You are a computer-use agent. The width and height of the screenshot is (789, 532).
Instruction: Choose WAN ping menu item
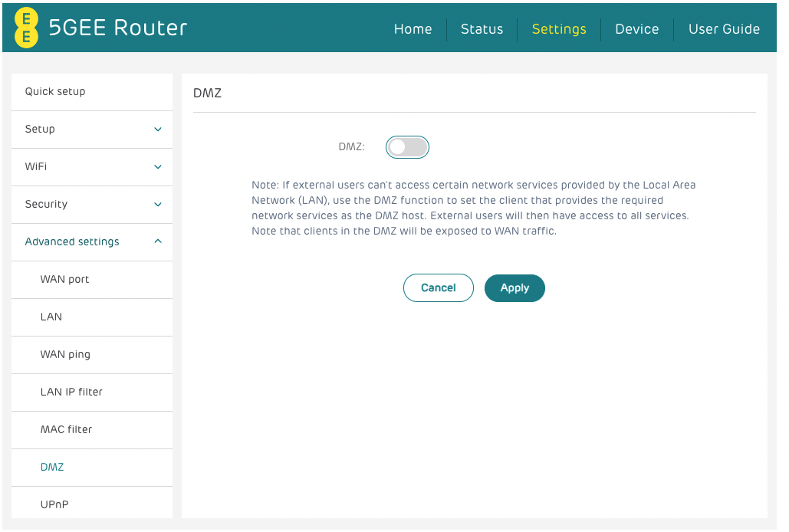pyautogui.click(x=65, y=355)
